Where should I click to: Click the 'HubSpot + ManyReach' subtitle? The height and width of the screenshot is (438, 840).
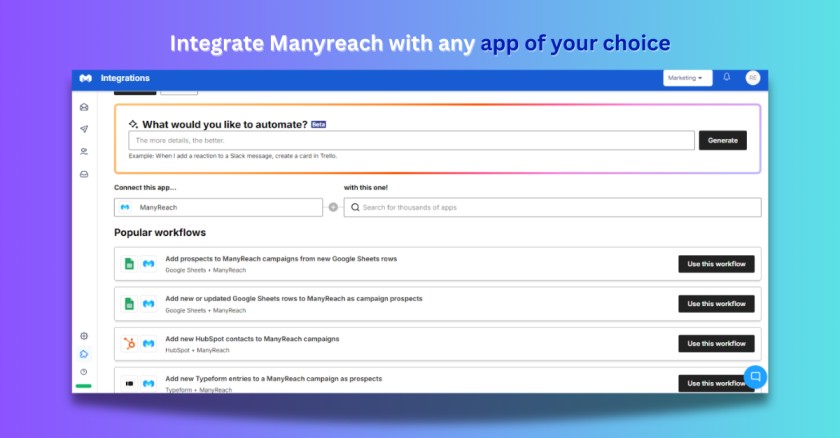click(x=197, y=350)
